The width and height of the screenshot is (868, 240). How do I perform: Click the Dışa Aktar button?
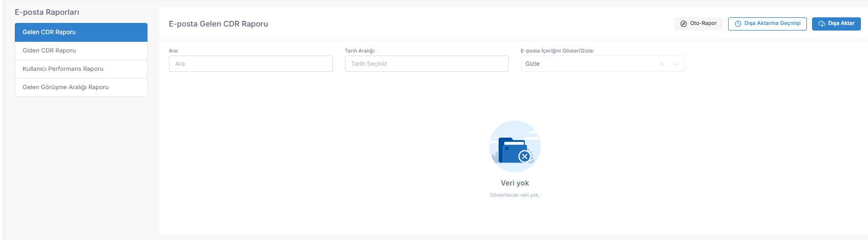(x=836, y=23)
